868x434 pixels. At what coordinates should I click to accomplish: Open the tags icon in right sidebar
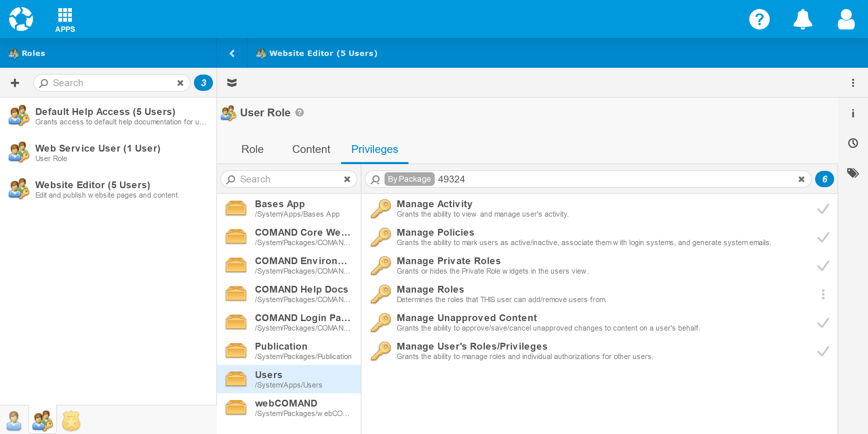click(x=853, y=173)
